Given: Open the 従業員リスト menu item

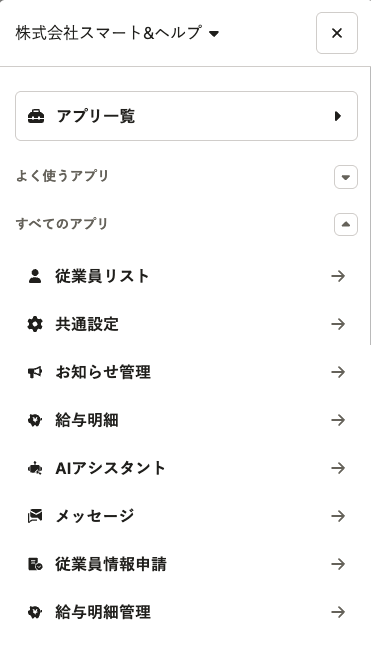Looking at the screenshot, I should click(x=187, y=276).
